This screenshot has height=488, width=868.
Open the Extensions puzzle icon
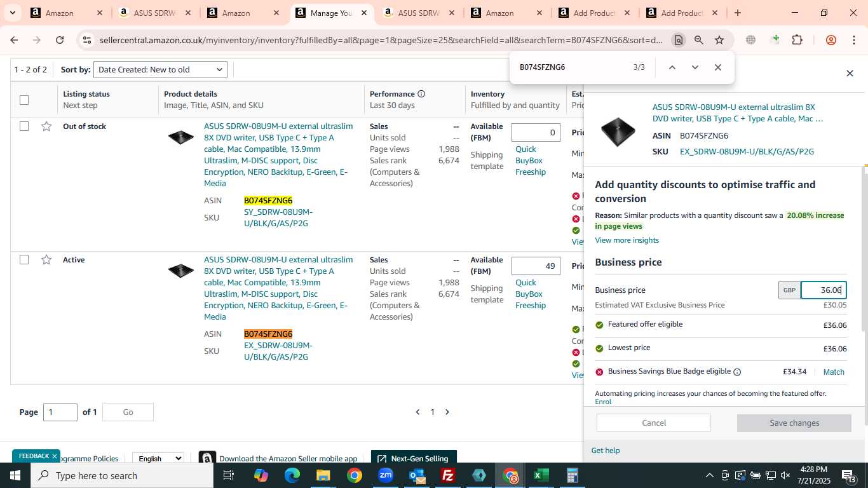[x=797, y=40]
